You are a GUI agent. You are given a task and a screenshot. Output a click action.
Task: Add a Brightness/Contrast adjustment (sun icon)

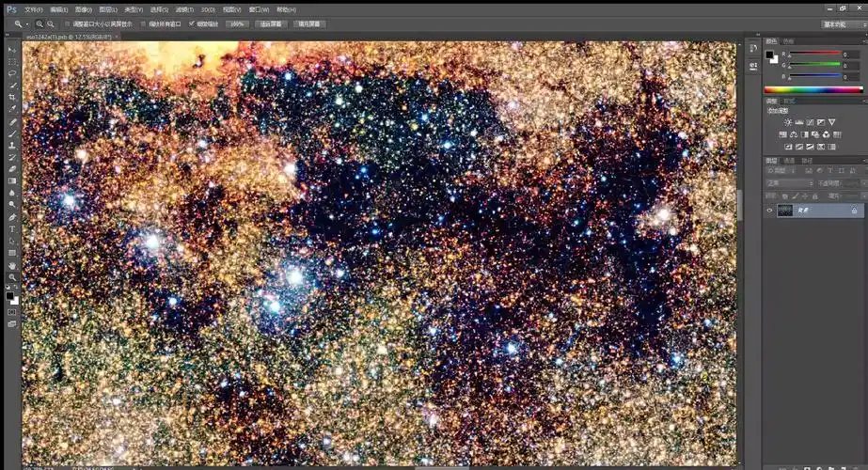(788, 122)
